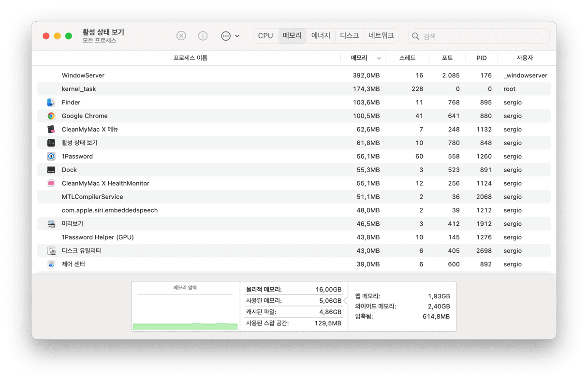Viewport: 588px width, 381px height.
Task: Switch to the CPU tab
Action: [265, 36]
